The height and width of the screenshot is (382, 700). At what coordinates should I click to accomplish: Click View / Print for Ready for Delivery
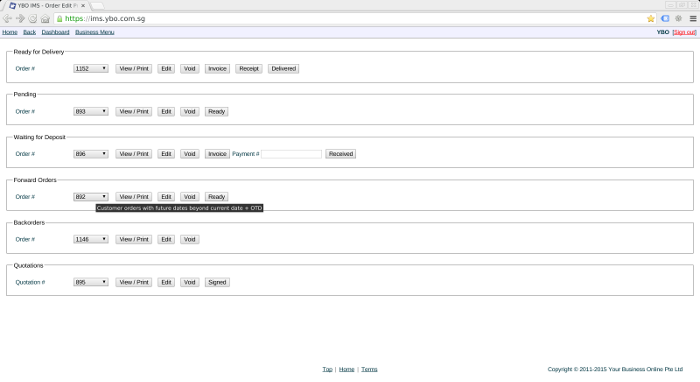133,69
